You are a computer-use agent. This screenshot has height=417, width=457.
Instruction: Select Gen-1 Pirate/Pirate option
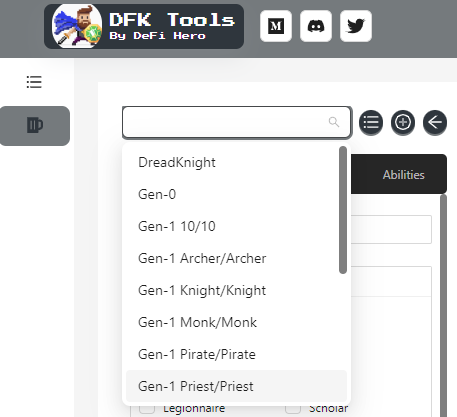pyautogui.click(x=236, y=354)
